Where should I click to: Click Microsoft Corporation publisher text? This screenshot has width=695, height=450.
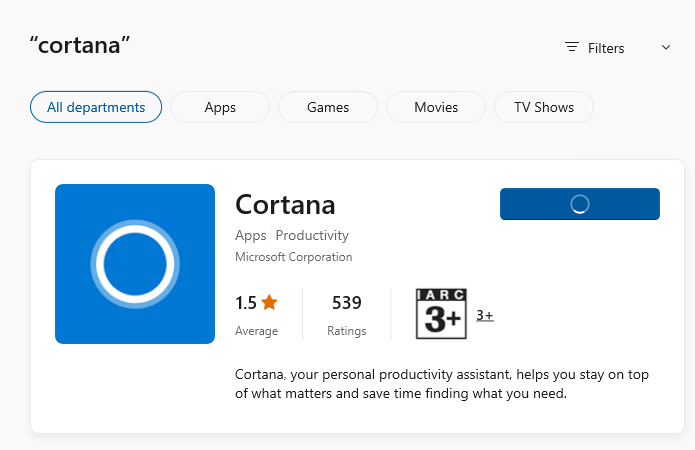click(293, 257)
